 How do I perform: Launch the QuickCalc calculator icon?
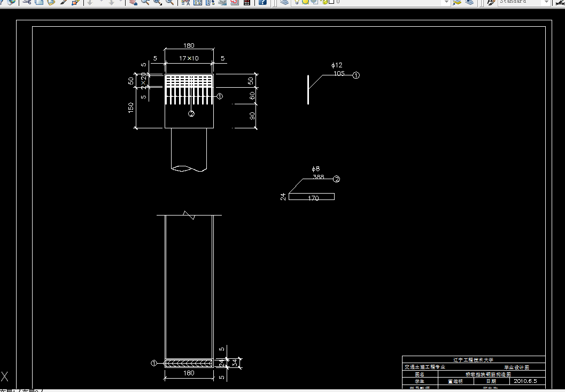pos(247,2)
